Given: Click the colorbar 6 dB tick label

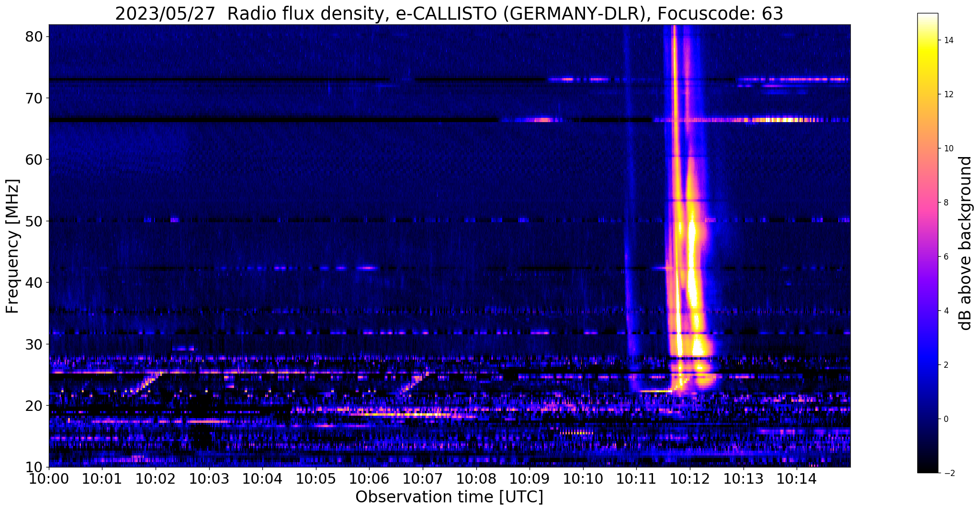Looking at the screenshot, I should 946,257.
